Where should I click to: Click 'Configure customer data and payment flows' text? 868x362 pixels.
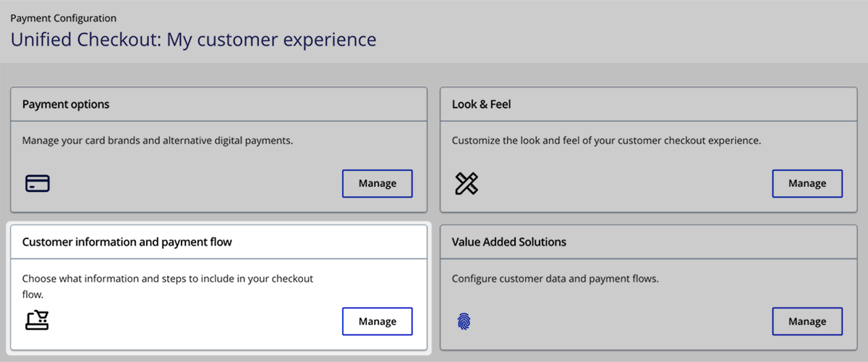tap(556, 279)
